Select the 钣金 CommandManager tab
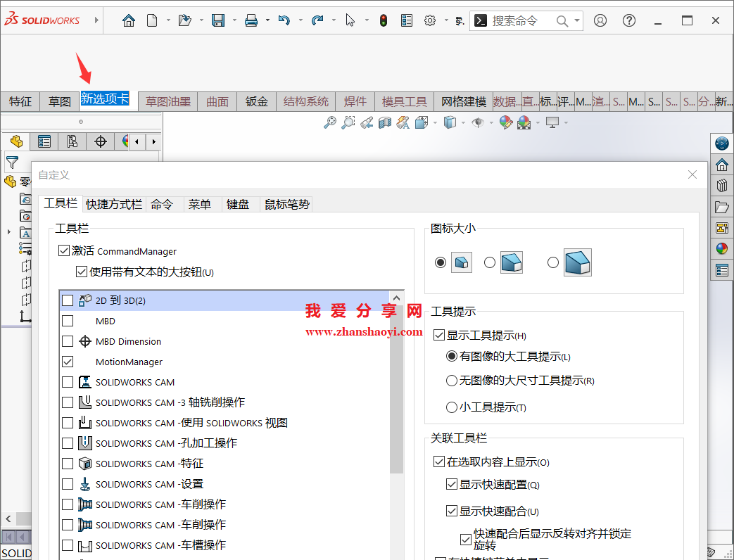The height and width of the screenshot is (560, 734). 256,101
